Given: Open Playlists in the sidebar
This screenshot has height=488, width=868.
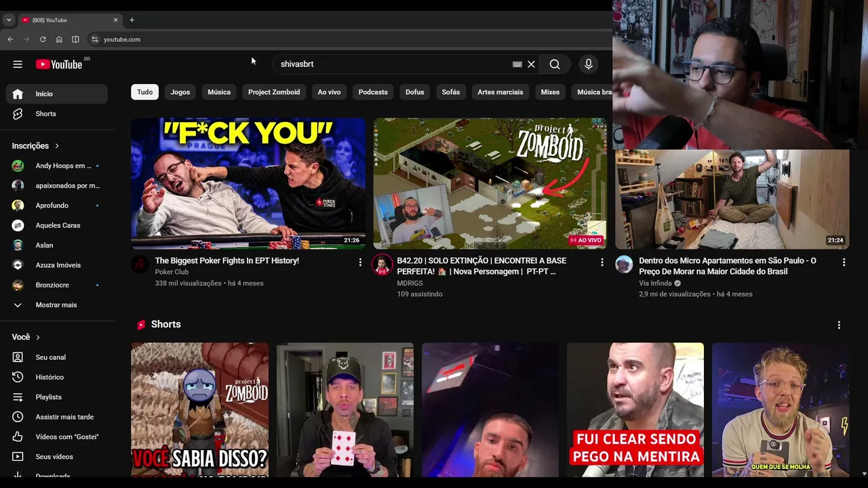Looking at the screenshot, I should [x=57, y=397].
